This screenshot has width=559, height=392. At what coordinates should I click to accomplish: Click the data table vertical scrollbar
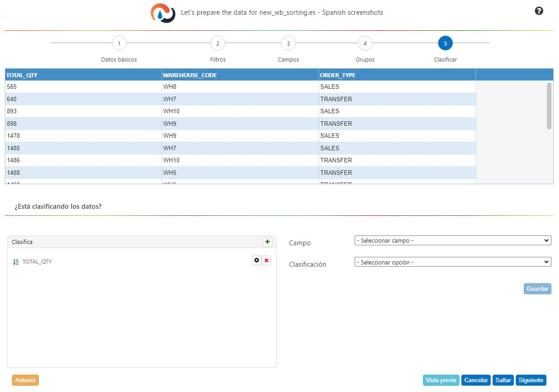pyautogui.click(x=549, y=106)
